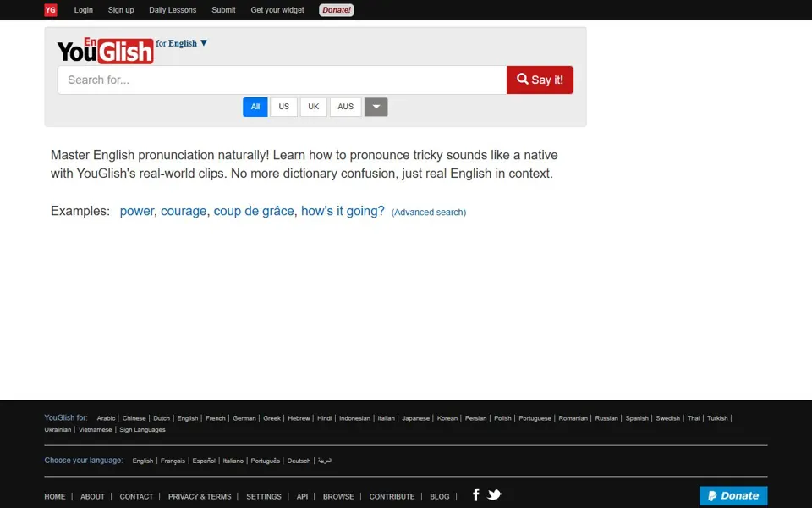
Task: Open YouGlish for Polish
Action: [502, 418]
